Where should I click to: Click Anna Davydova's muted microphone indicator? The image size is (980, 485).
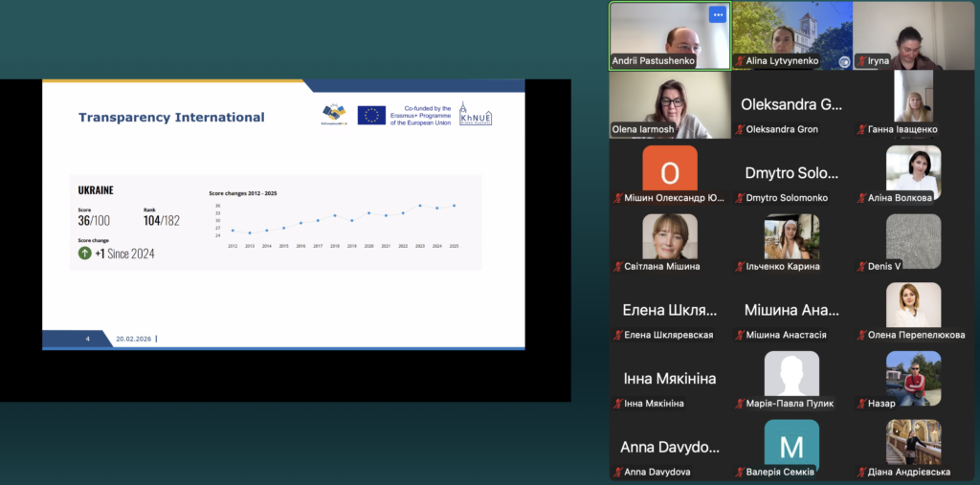(617, 473)
